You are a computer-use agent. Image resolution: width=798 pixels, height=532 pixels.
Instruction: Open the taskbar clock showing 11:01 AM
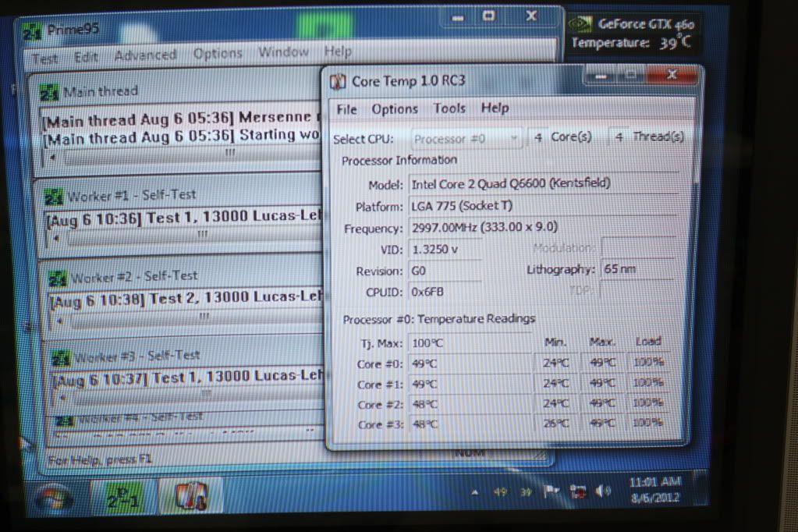655,490
